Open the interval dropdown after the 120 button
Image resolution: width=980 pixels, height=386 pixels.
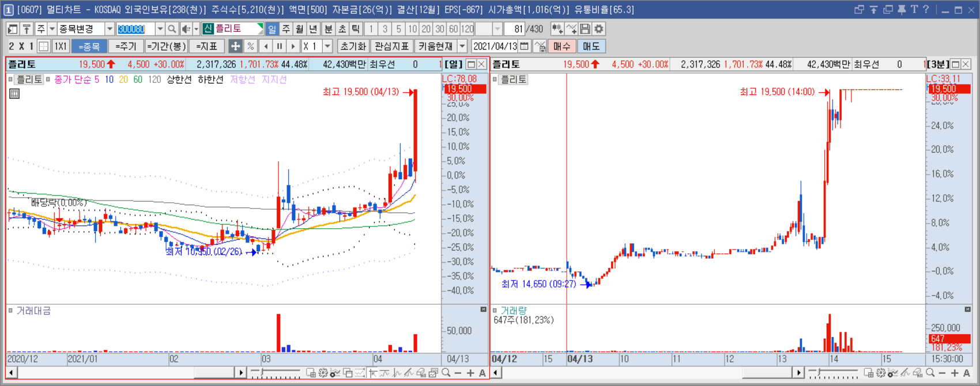pyautogui.click(x=497, y=29)
